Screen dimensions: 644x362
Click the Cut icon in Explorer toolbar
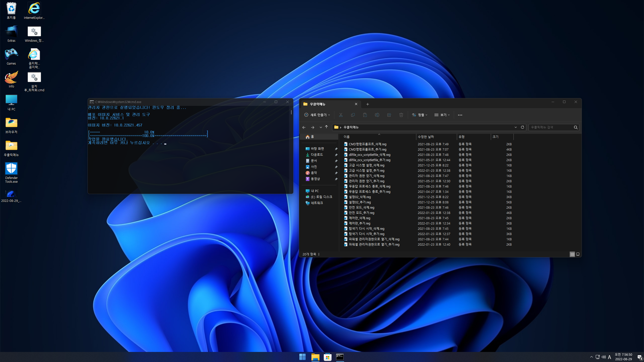point(341,115)
